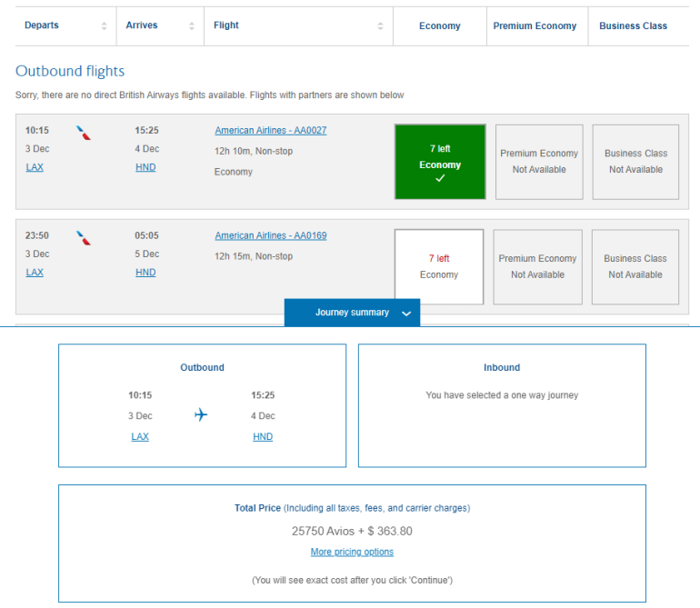Click American Airlines logo on 23:50 flight
700x608 pixels.
pyautogui.click(x=84, y=238)
